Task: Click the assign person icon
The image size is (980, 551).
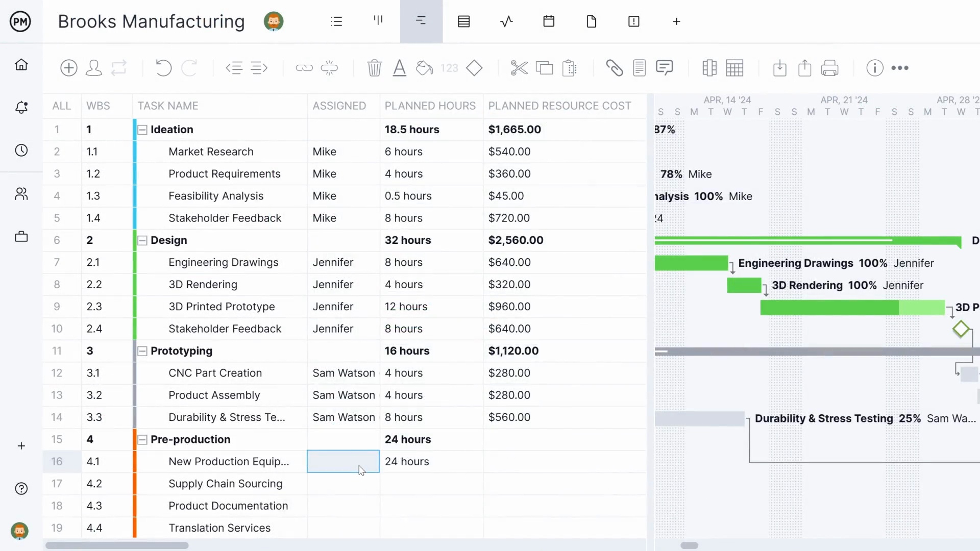Action: [94, 68]
